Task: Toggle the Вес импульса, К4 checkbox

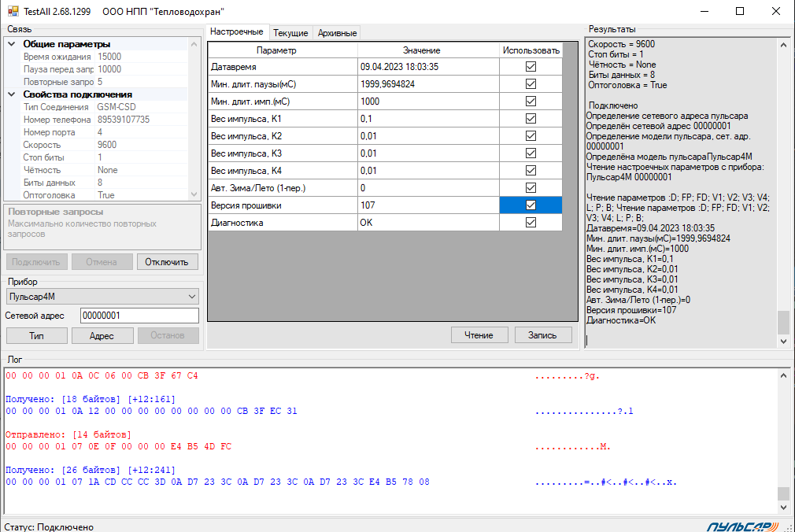Action: [x=531, y=171]
